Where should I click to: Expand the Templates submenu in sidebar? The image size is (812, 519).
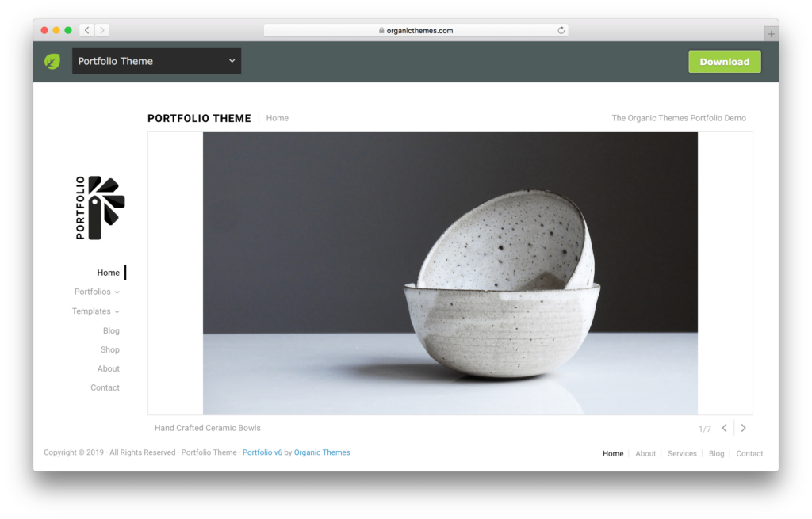pyautogui.click(x=96, y=311)
